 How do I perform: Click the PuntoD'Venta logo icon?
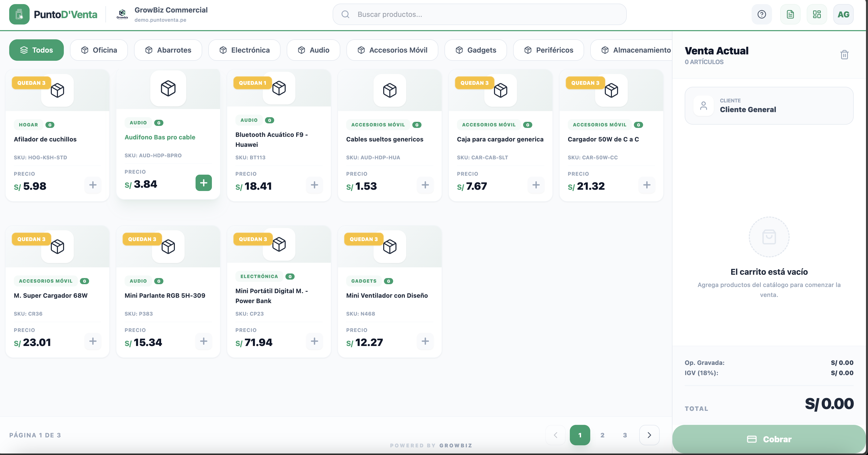(x=19, y=15)
